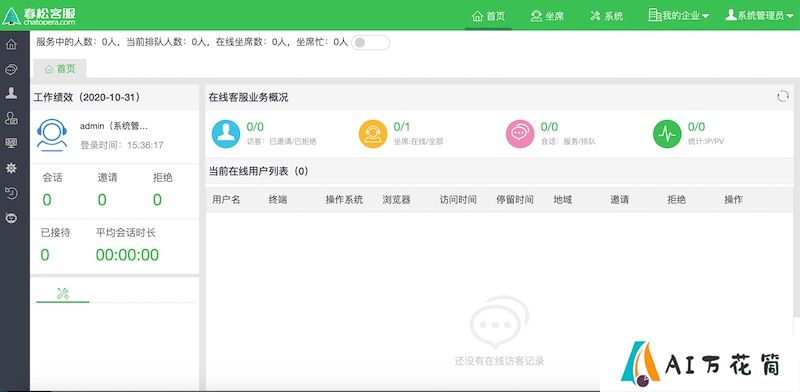Click the admin headset avatar
This screenshot has height=392, width=800.
tap(52, 135)
